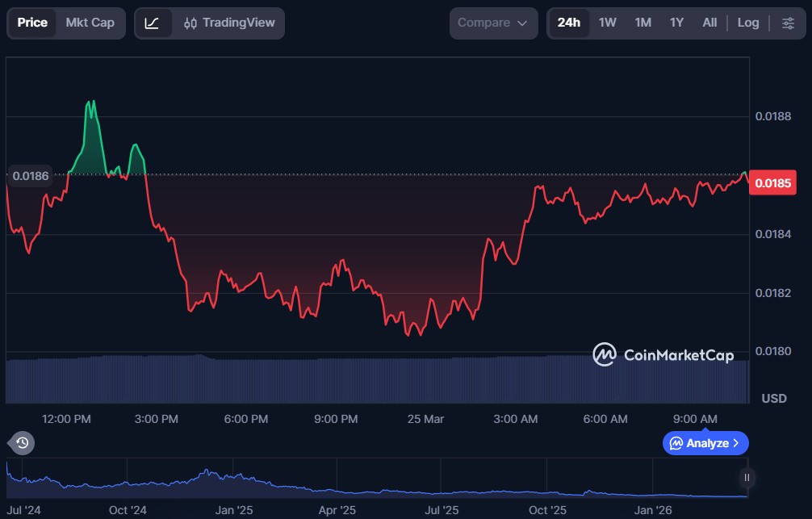Click the CoinMarketCap logo watermark
Screen dimensions: 812x519
pos(663,354)
